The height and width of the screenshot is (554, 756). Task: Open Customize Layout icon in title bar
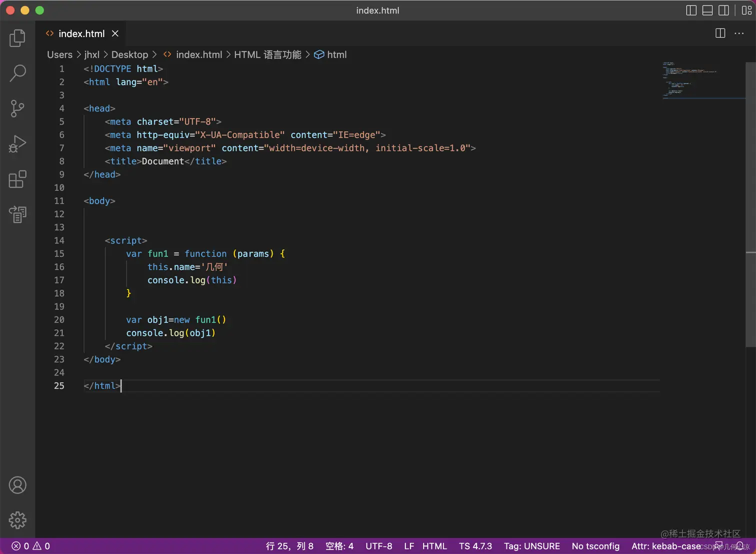(746, 10)
